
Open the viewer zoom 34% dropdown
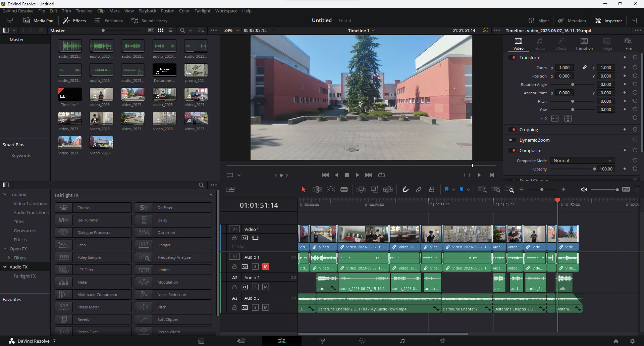(x=238, y=30)
